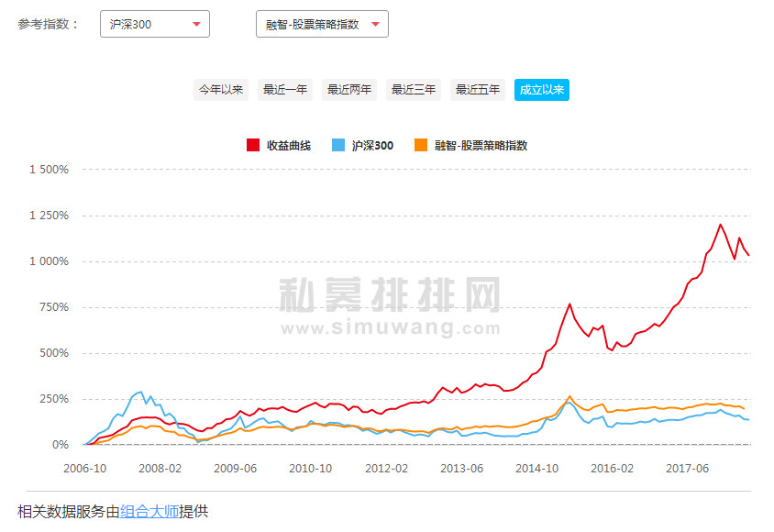Click the peak of the red return curve
Image resolution: width=774 pixels, height=532 pixels.
[x=721, y=223]
